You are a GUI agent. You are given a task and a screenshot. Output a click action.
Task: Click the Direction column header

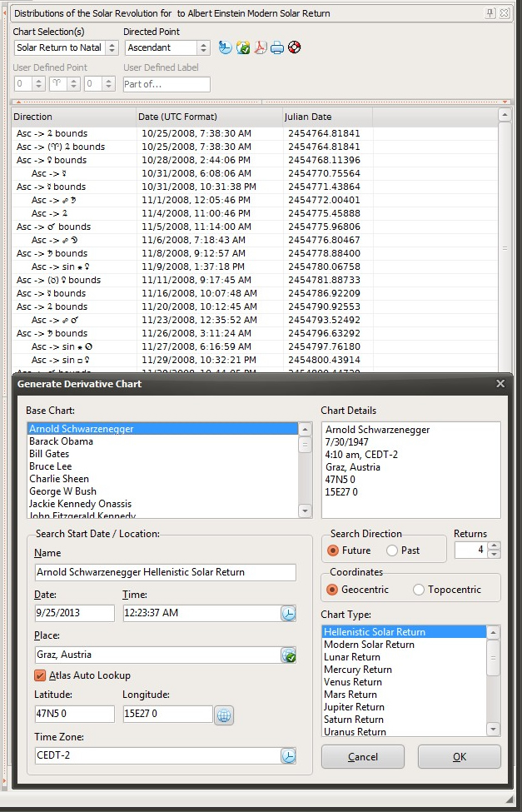click(74, 117)
